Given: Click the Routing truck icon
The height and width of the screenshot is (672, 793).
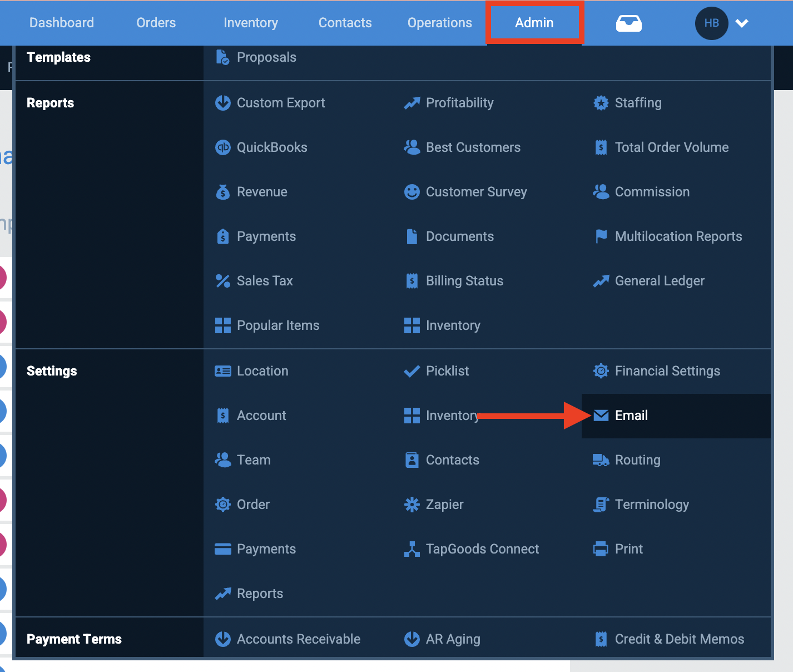Looking at the screenshot, I should click(601, 460).
